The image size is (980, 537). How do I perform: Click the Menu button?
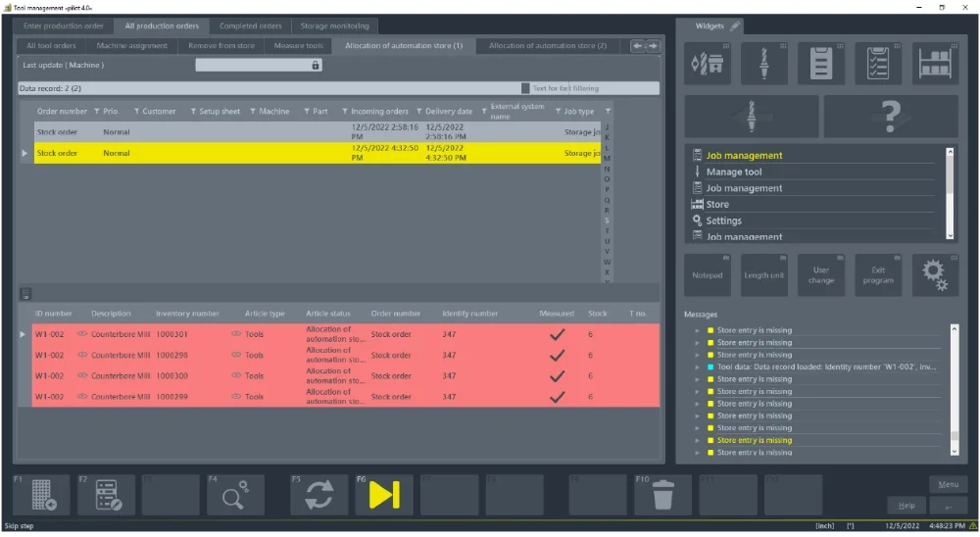point(948,484)
